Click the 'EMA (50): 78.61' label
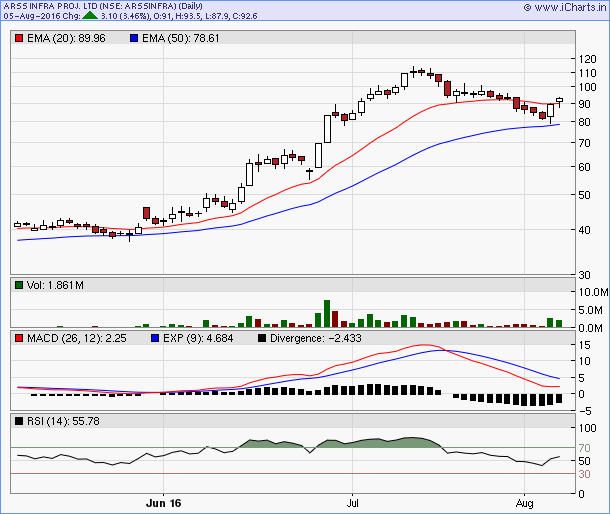 181,38
